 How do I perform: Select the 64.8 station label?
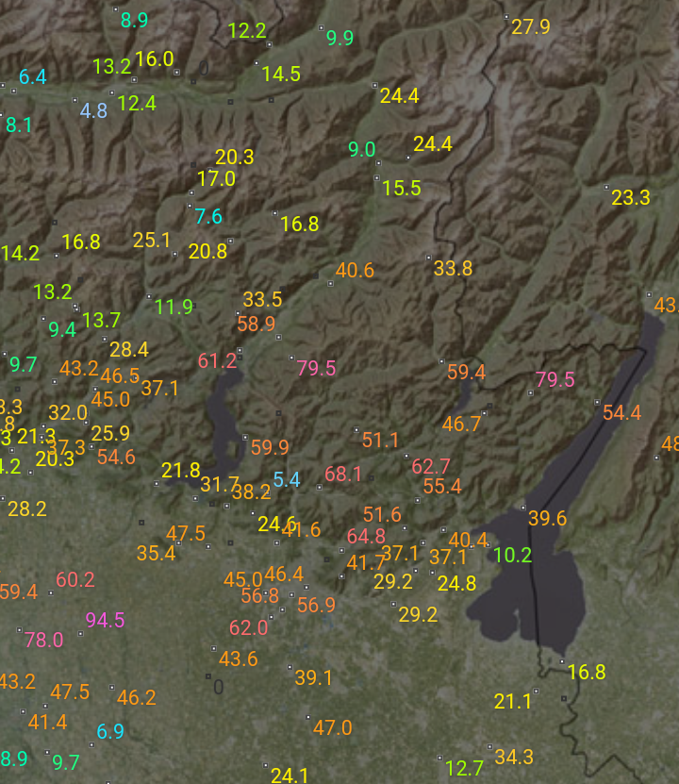(366, 536)
